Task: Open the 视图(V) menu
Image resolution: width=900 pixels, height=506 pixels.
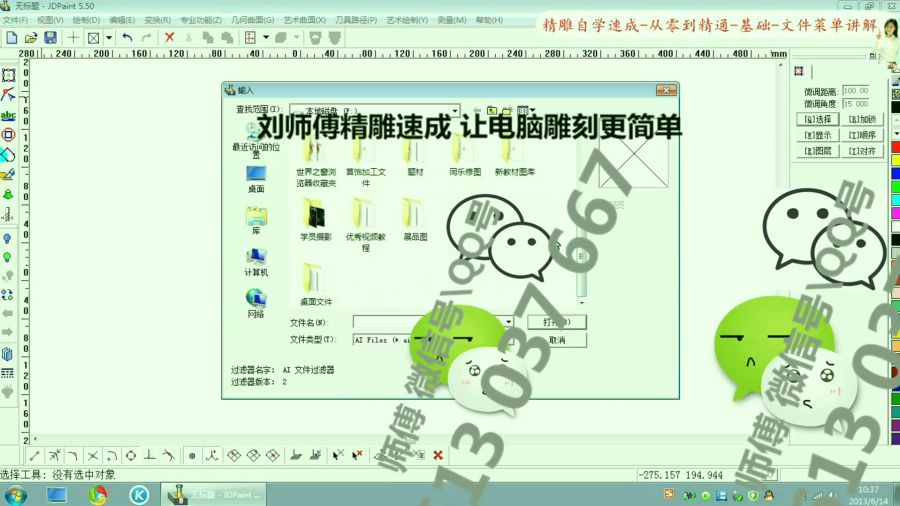Action: (x=51, y=20)
